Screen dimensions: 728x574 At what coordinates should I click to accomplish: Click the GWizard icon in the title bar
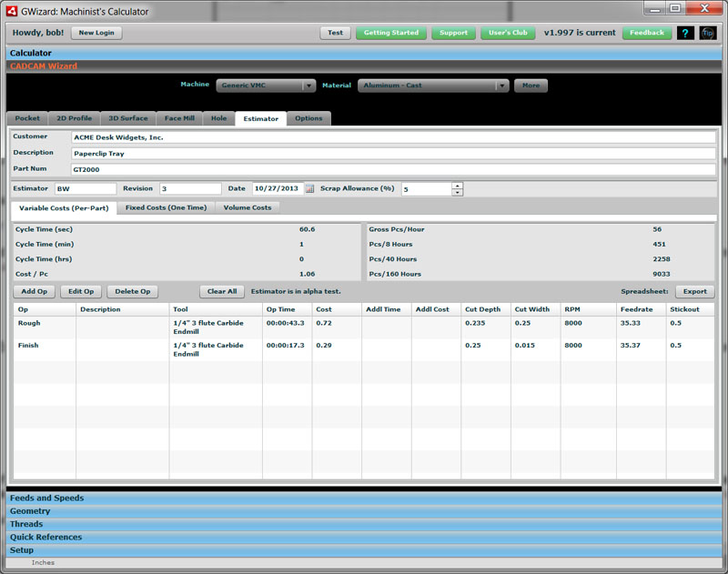11,10
